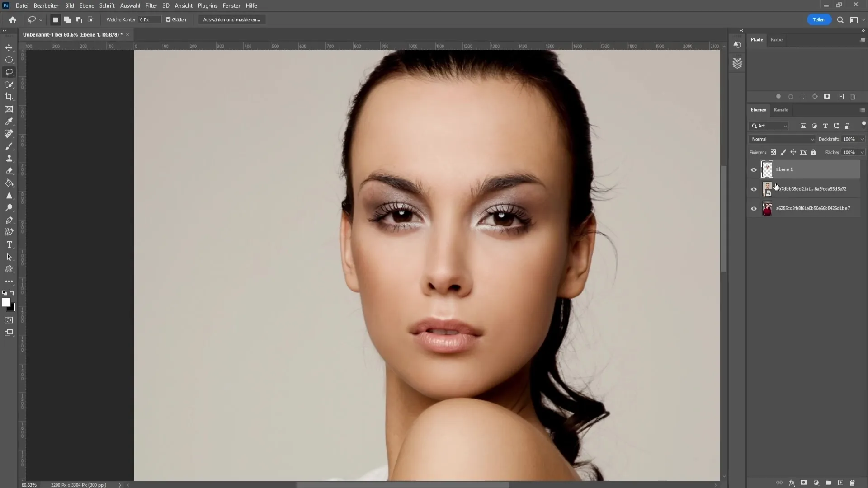Switch to the Farbe tab
The image size is (868, 488).
click(x=777, y=39)
